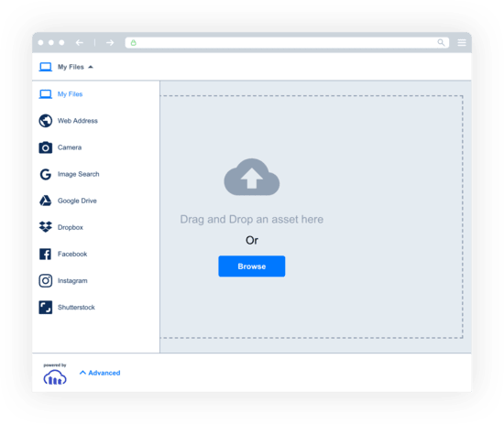Click the 'Or' text above Browse

click(252, 240)
